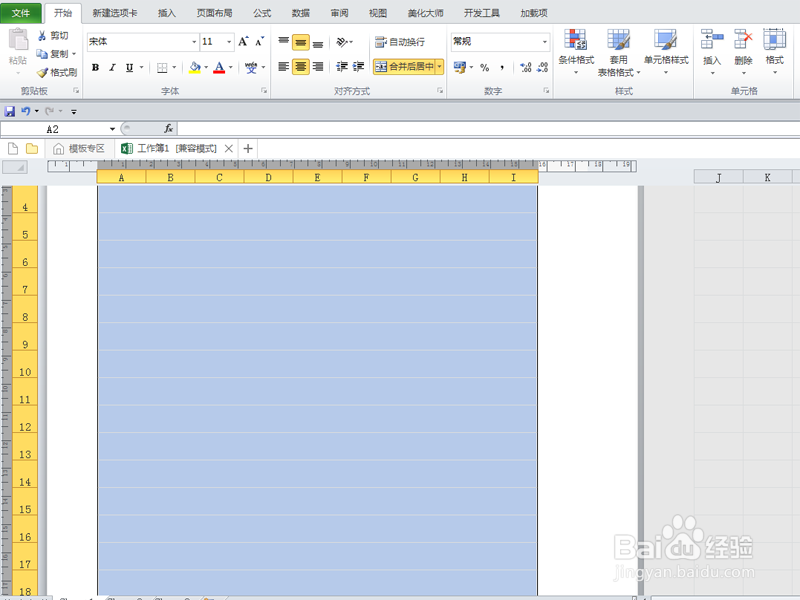Toggle Bold formatting
Image resolution: width=800 pixels, height=600 pixels.
95,67
